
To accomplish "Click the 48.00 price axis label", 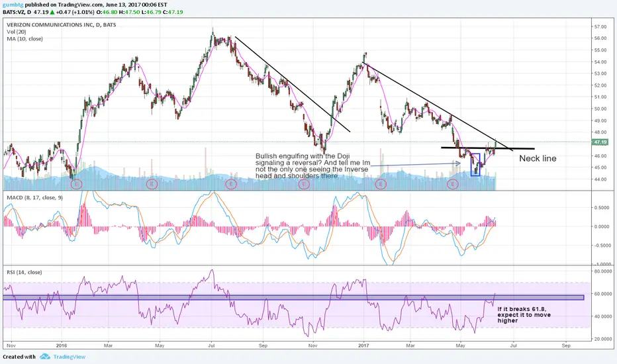I will (x=600, y=132).
